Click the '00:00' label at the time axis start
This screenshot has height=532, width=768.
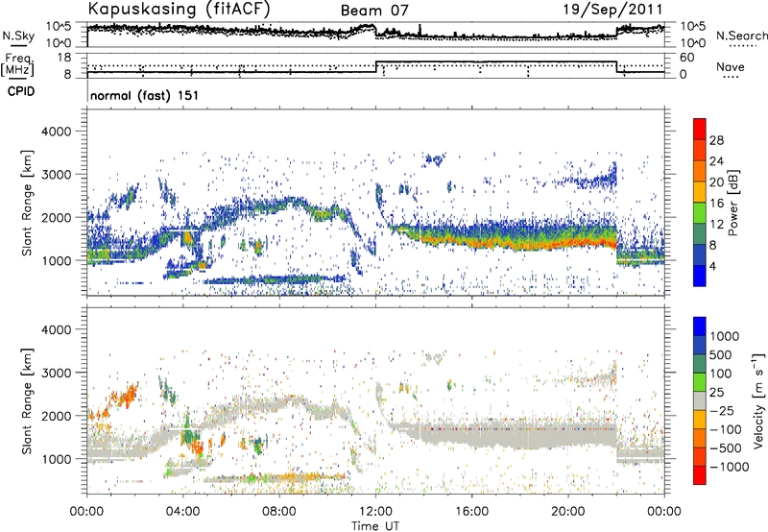coord(86,512)
